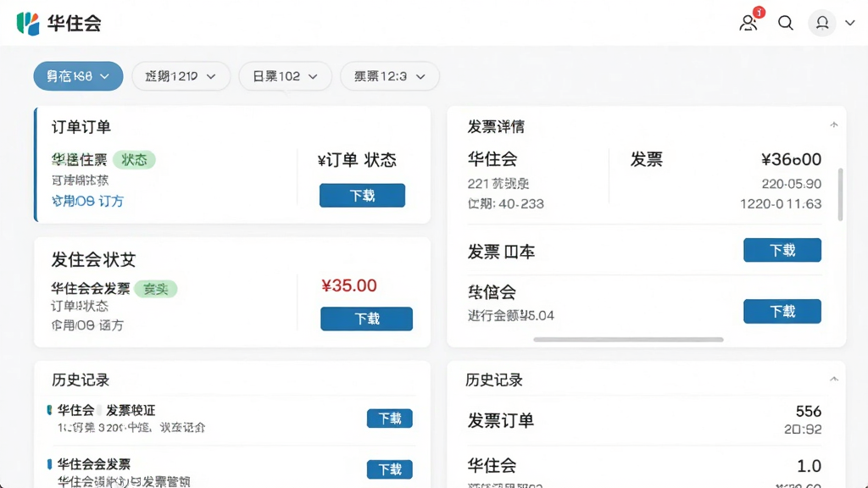Click 下载 below the ¥35.00 amount

coord(366,319)
